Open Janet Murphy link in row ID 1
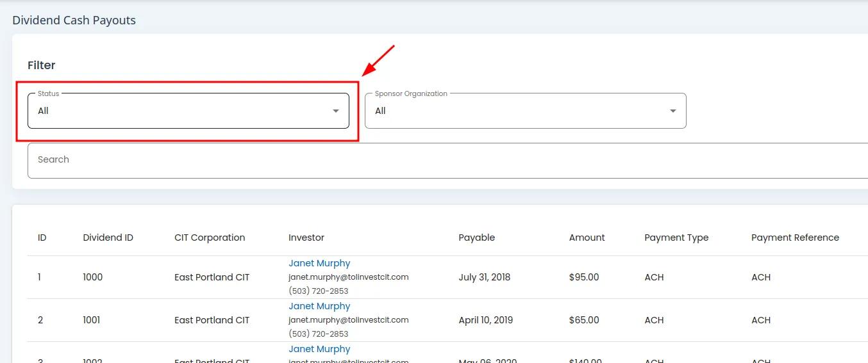Screen dimensions: 868x363 click(x=319, y=263)
